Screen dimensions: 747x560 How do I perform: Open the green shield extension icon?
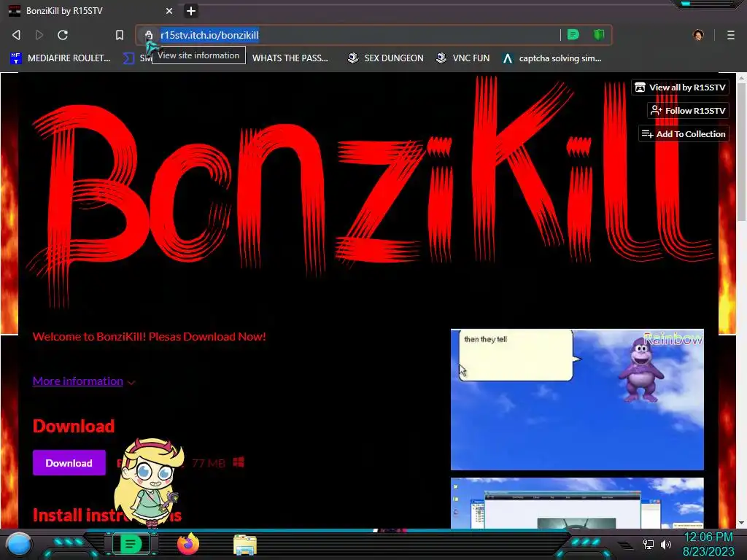(x=598, y=35)
